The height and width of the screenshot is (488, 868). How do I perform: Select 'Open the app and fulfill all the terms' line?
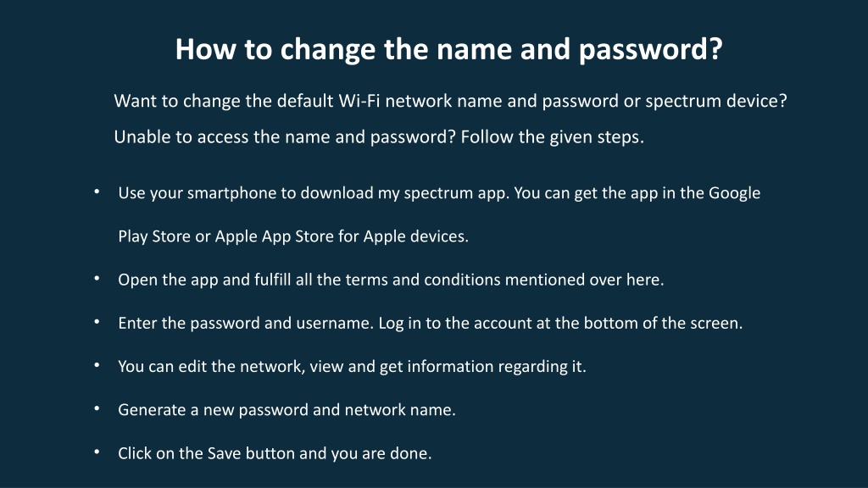coord(391,280)
